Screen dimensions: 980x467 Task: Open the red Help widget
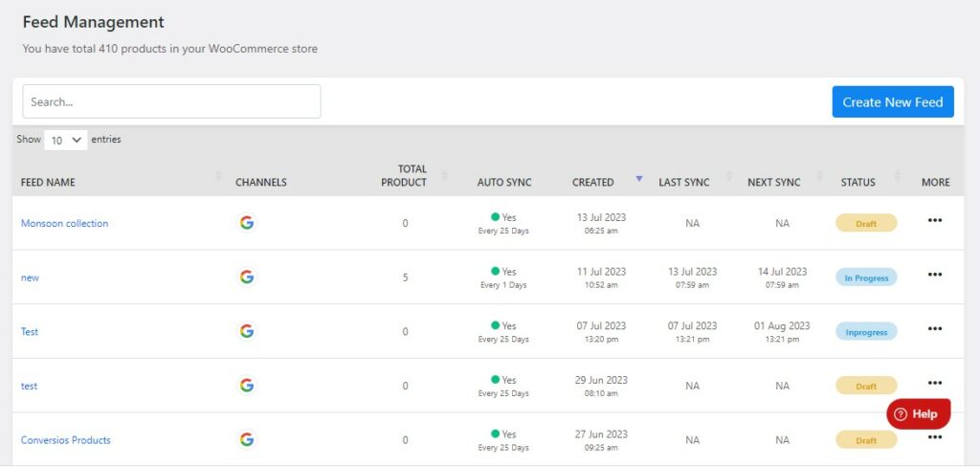[x=918, y=413]
